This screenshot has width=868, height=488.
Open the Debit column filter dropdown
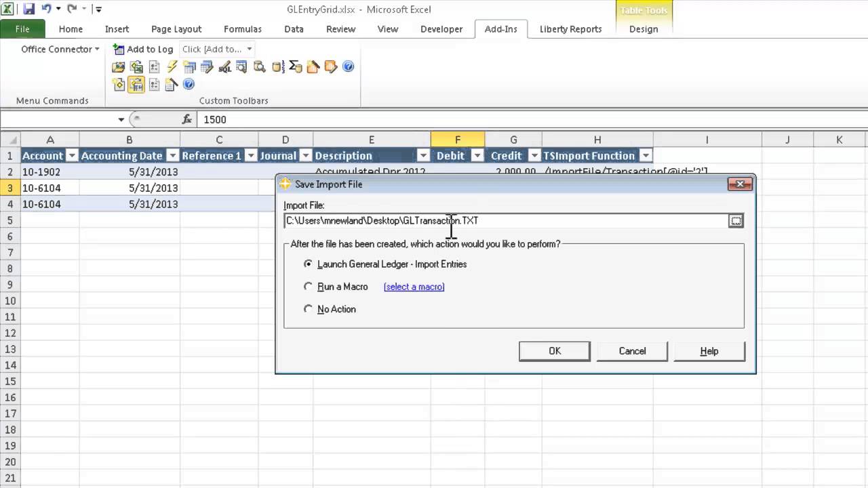477,156
